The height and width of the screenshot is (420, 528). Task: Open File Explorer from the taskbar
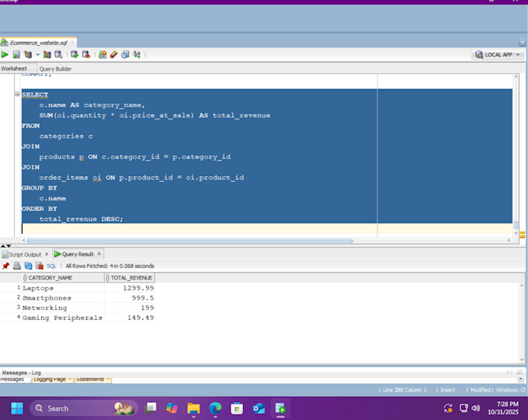tap(193, 408)
